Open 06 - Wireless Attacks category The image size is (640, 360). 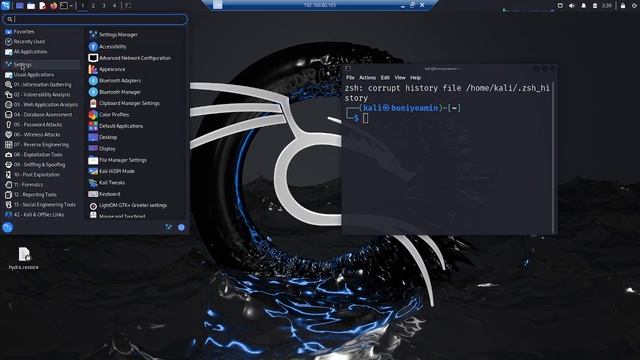point(42,134)
